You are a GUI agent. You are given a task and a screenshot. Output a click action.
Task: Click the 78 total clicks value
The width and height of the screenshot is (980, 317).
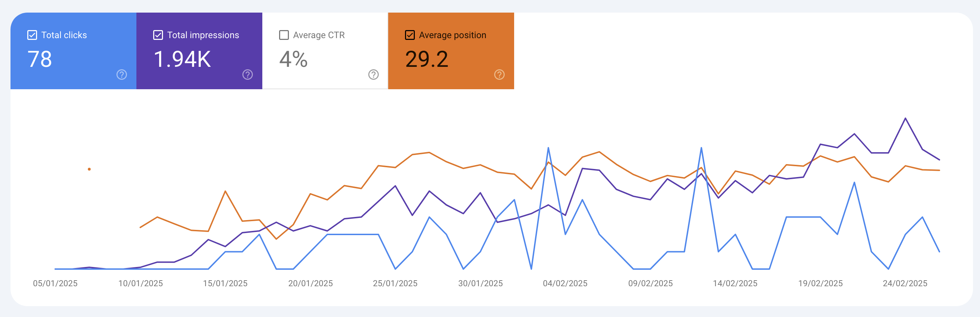(x=40, y=59)
